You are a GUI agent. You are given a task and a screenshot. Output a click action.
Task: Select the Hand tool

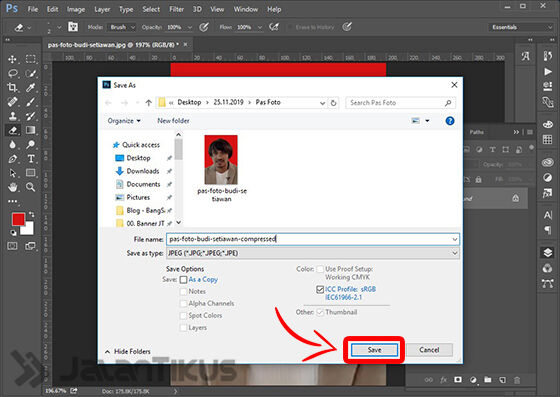pos(12,187)
